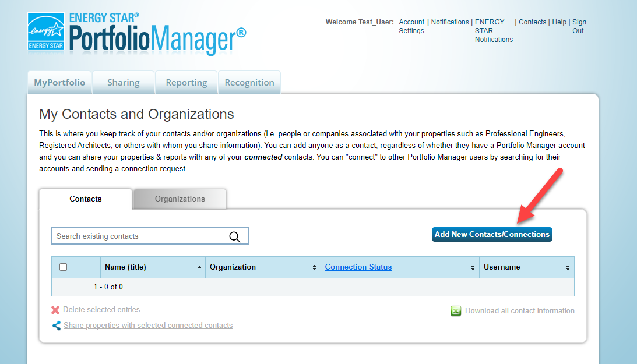Sort by Organization column arrows

point(315,267)
